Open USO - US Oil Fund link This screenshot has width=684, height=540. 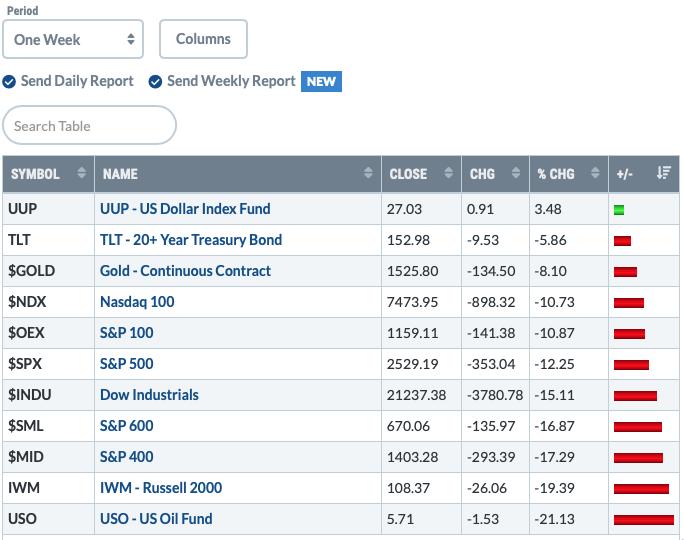[156, 519]
